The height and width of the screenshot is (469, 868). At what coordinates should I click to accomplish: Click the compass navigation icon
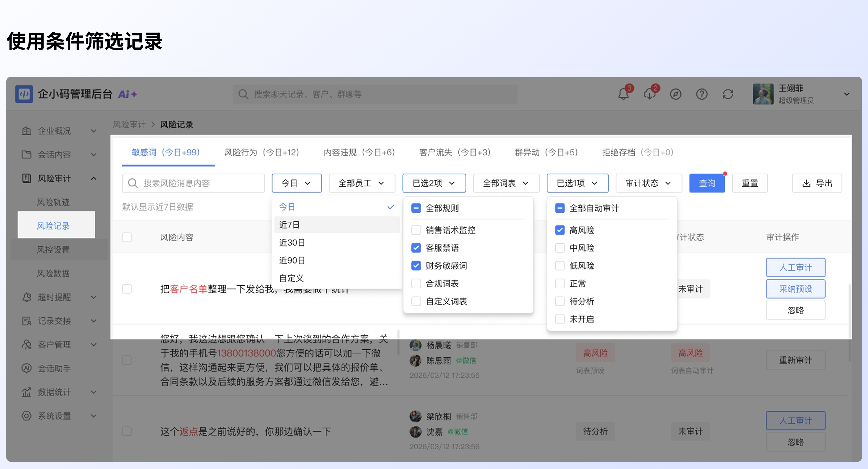(676, 94)
